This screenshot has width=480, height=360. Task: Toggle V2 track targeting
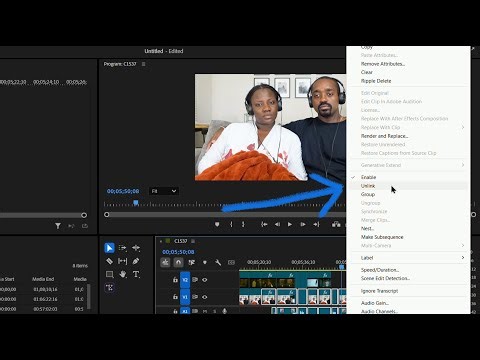point(185,280)
